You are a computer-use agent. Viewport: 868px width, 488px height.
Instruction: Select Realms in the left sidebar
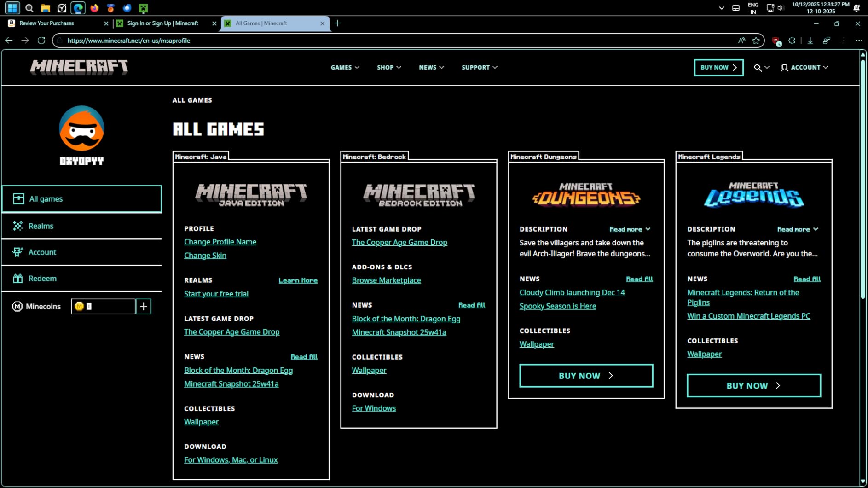point(41,226)
